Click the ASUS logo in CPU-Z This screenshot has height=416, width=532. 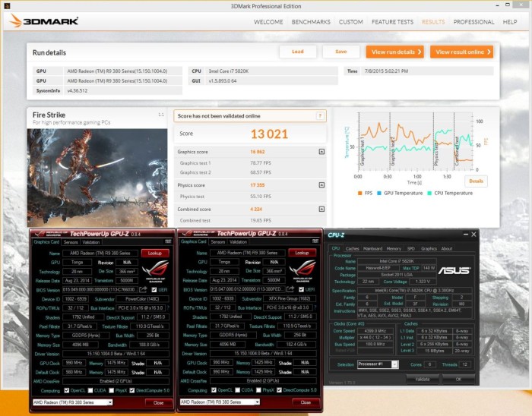pos(454,271)
